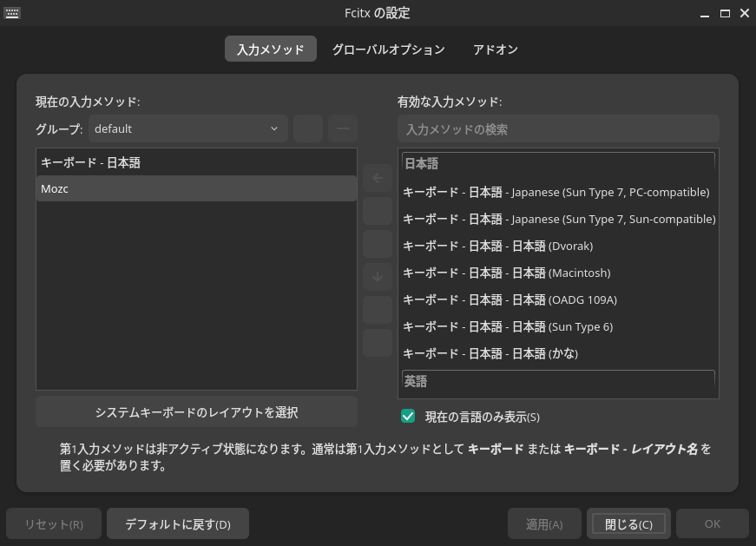Click the 閉じる button
The width and height of the screenshot is (756, 546).
pos(628,524)
